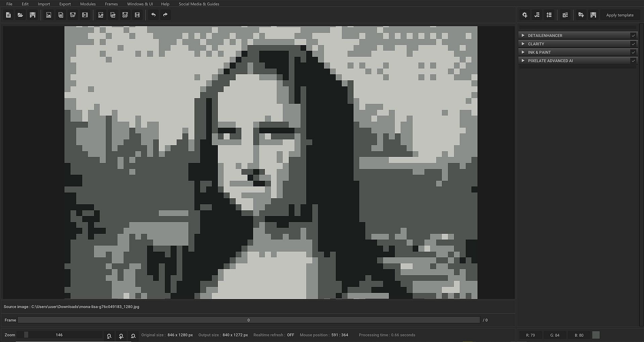Open the Social Media & Guides menu

point(199,4)
